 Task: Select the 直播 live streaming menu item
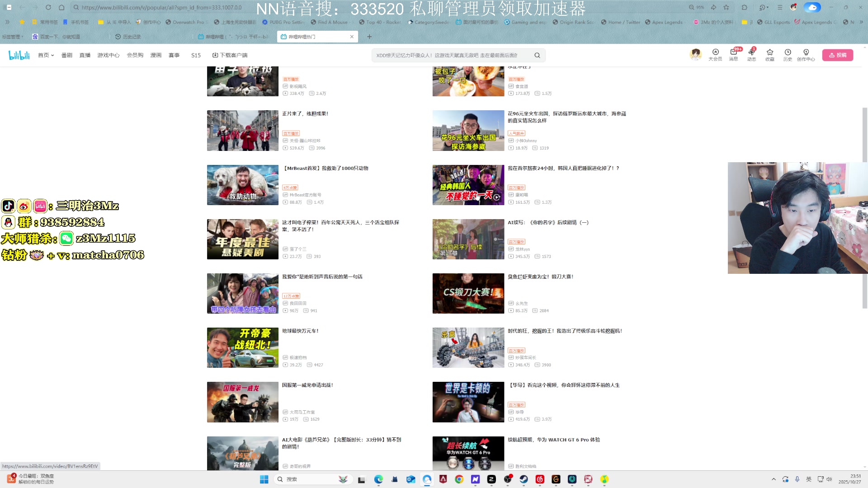click(85, 55)
